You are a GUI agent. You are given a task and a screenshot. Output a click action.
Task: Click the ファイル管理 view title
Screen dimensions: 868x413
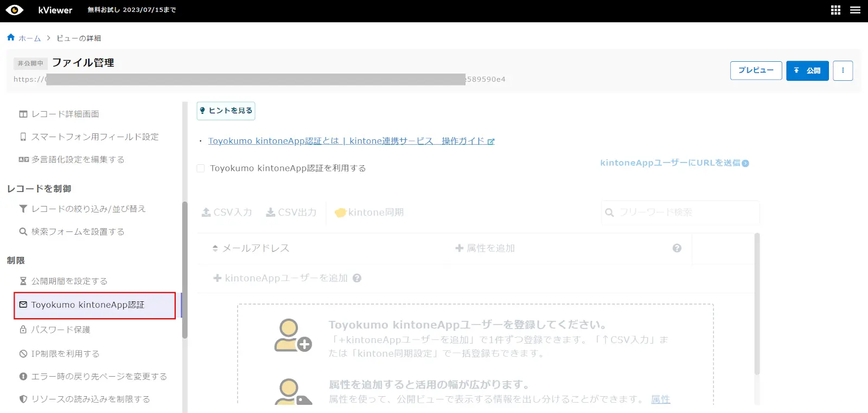[x=83, y=63]
